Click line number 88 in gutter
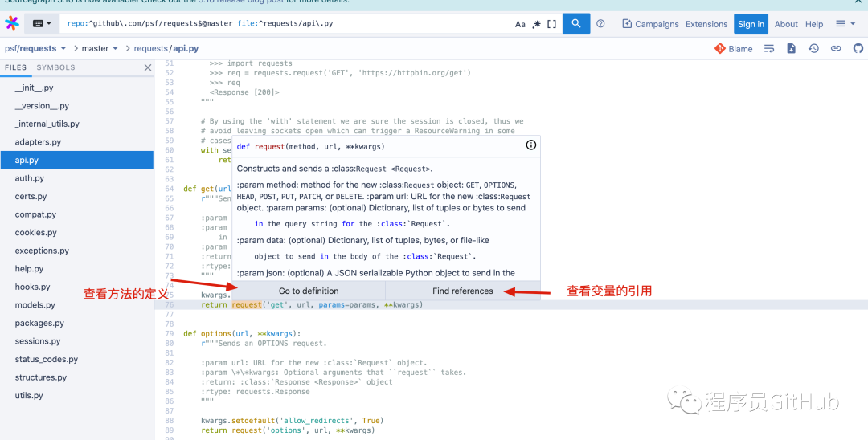 pos(170,421)
